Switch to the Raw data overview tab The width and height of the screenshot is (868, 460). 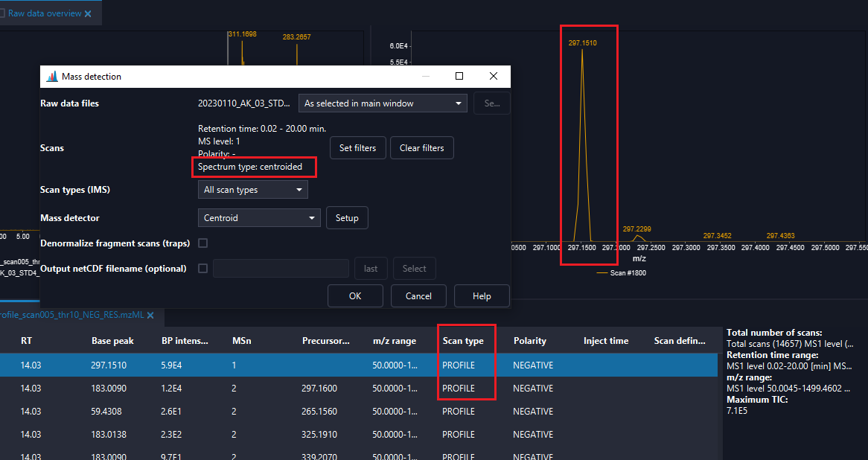[x=45, y=12]
